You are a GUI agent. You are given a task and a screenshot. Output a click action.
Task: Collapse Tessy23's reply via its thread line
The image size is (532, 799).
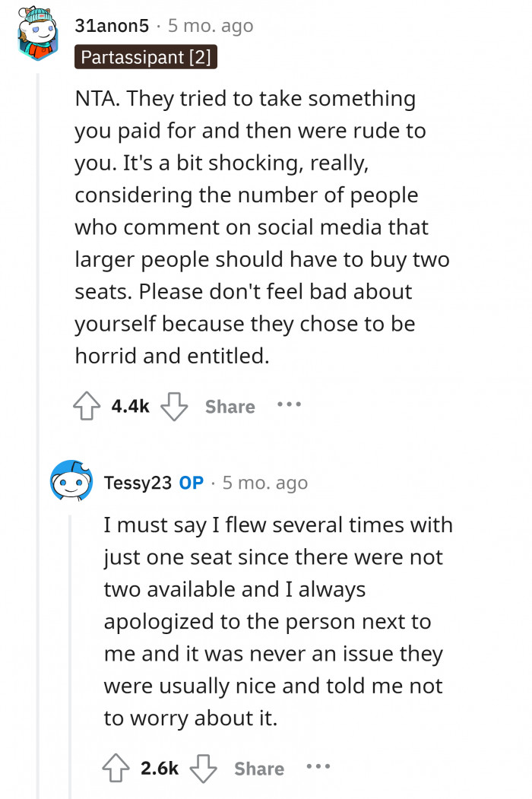click(x=71, y=646)
